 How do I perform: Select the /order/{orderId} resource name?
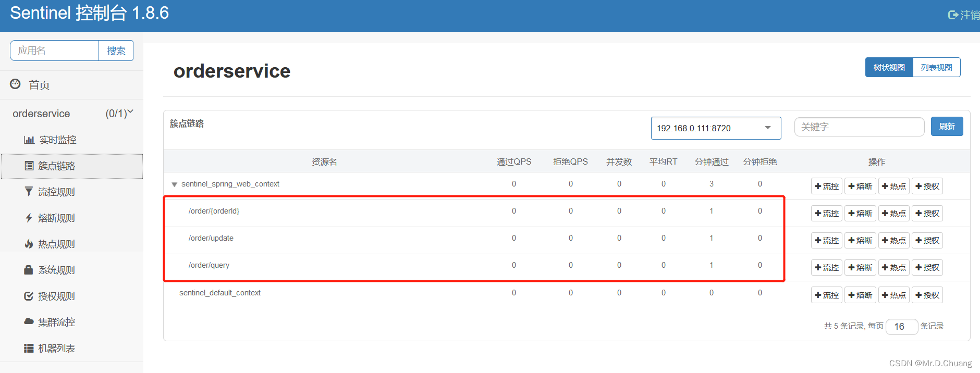coord(214,211)
